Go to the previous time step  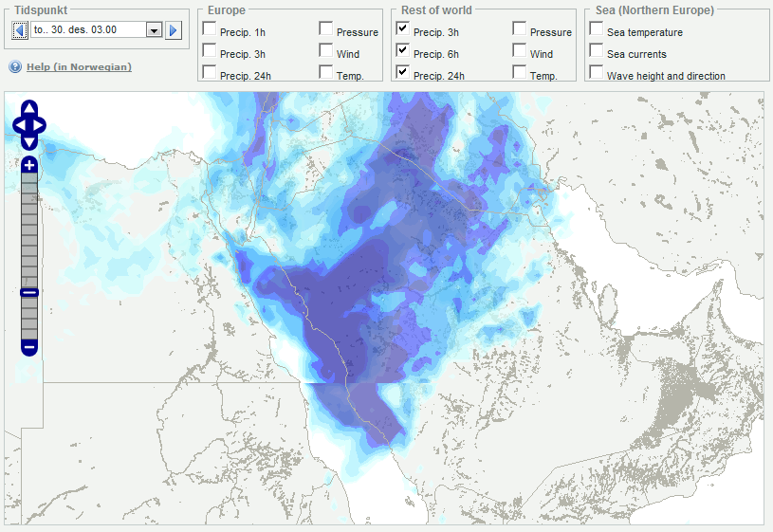click(x=20, y=30)
